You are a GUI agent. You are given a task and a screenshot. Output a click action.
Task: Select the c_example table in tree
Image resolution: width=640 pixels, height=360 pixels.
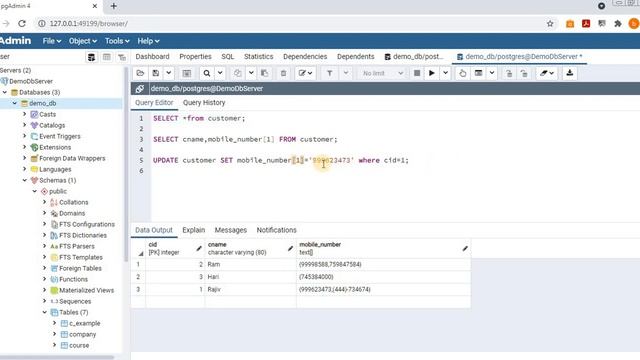[x=84, y=323]
